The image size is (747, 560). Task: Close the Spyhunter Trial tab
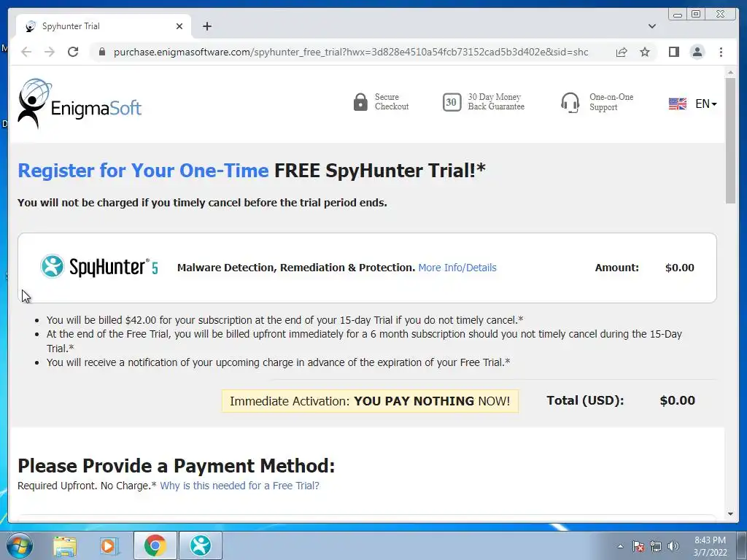(x=179, y=26)
